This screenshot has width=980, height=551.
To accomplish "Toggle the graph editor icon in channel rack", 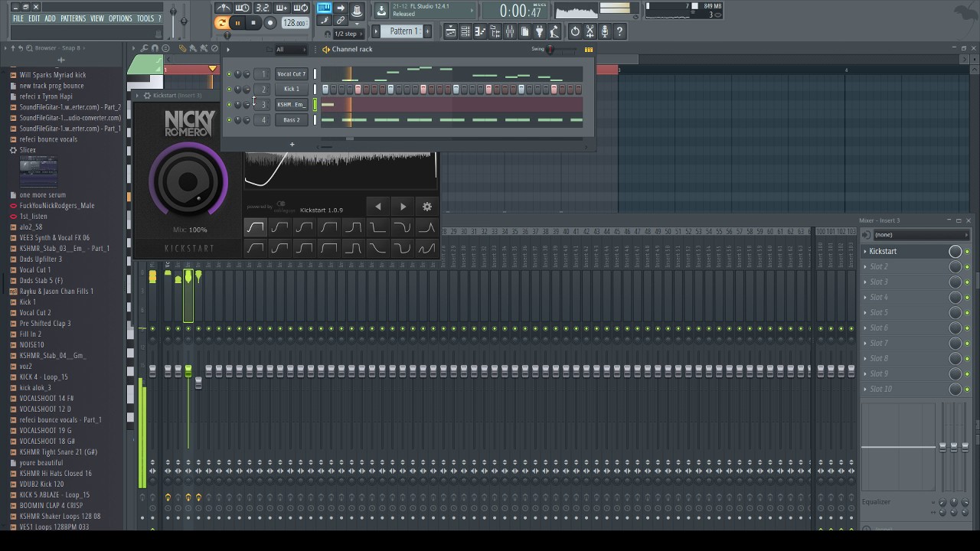I will click(588, 50).
